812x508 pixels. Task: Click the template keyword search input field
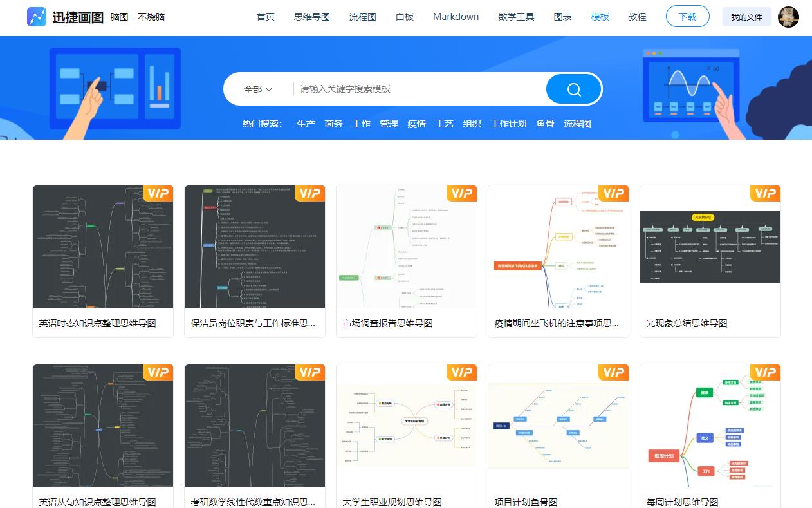(386, 89)
